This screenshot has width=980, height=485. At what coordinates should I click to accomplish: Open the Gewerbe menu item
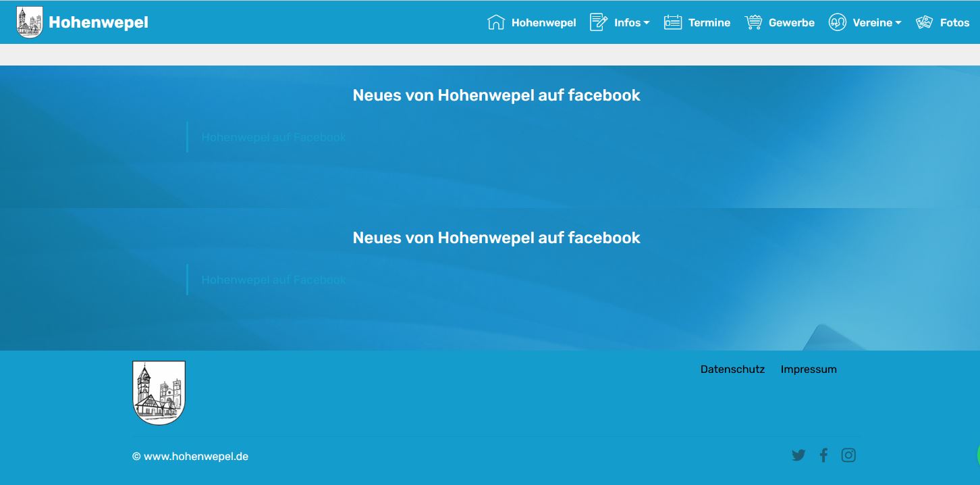pos(791,23)
